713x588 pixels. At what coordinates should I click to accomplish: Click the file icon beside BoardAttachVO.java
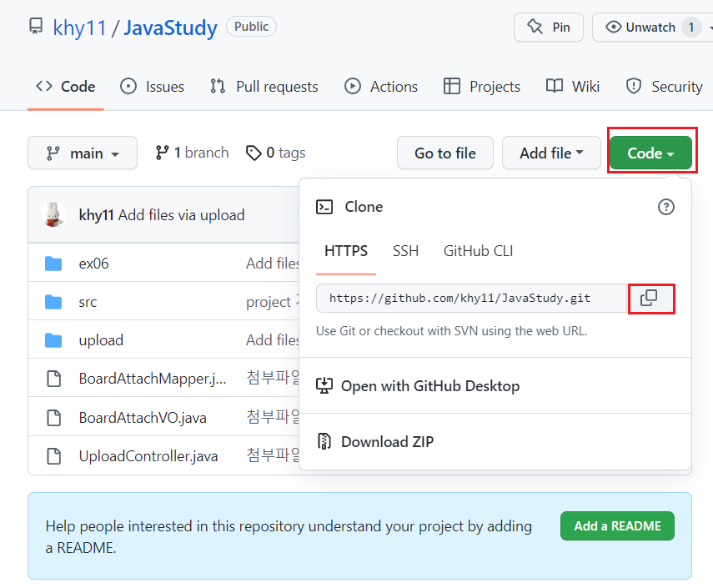[x=54, y=418]
